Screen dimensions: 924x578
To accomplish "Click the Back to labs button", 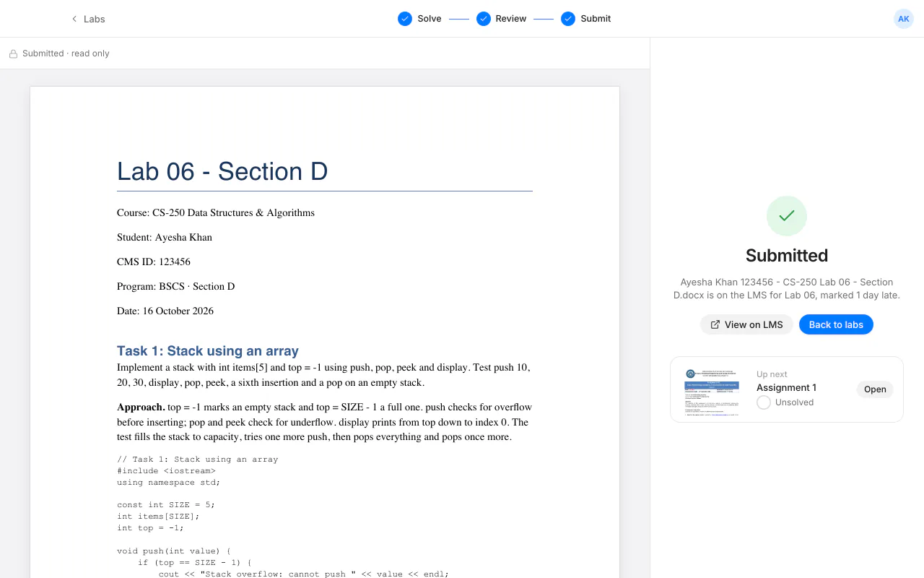I will click(836, 324).
